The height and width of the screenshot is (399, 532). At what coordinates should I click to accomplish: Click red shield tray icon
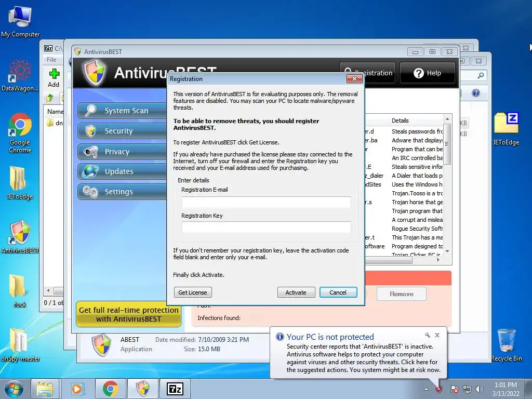438,389
